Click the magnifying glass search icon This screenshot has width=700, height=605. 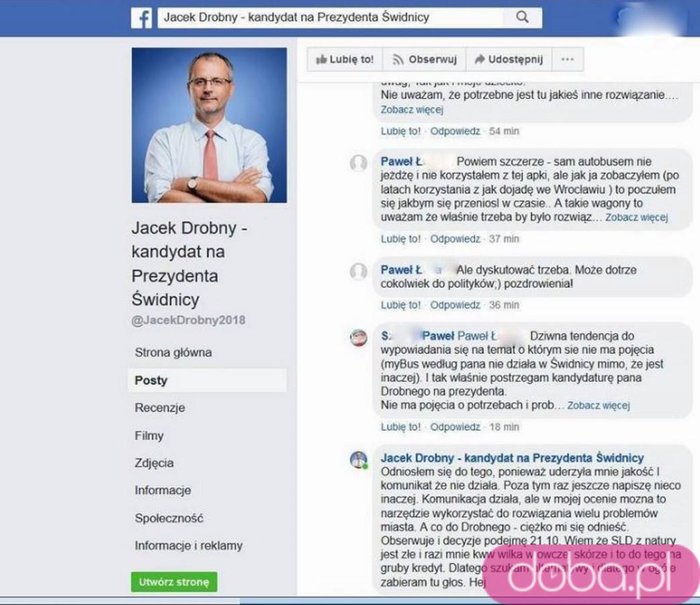click(522, 17)
